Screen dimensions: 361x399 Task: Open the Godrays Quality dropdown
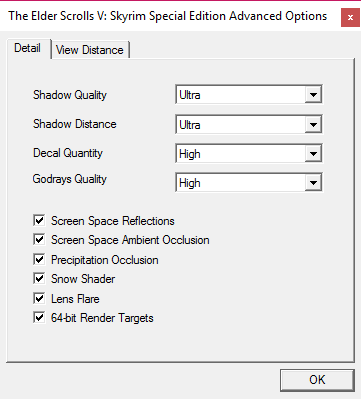[x=249, y=183]
